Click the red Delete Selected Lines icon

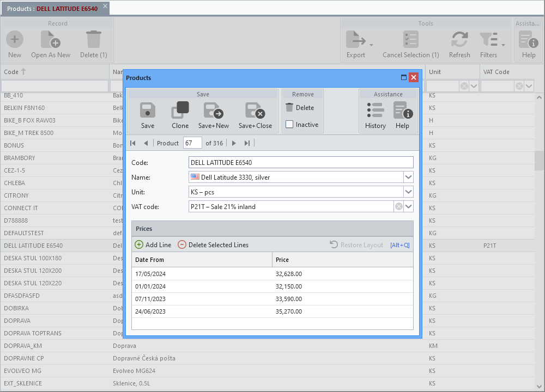click(x=182, y=245)
